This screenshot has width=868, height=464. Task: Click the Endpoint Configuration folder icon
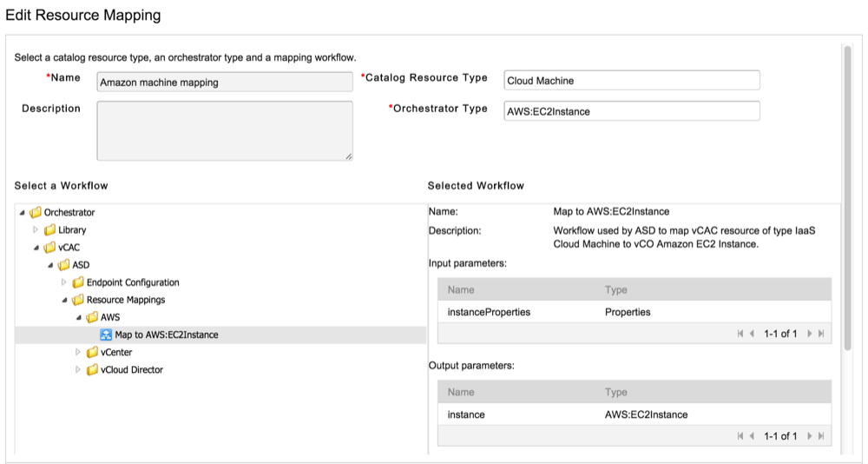pos(78,282)
